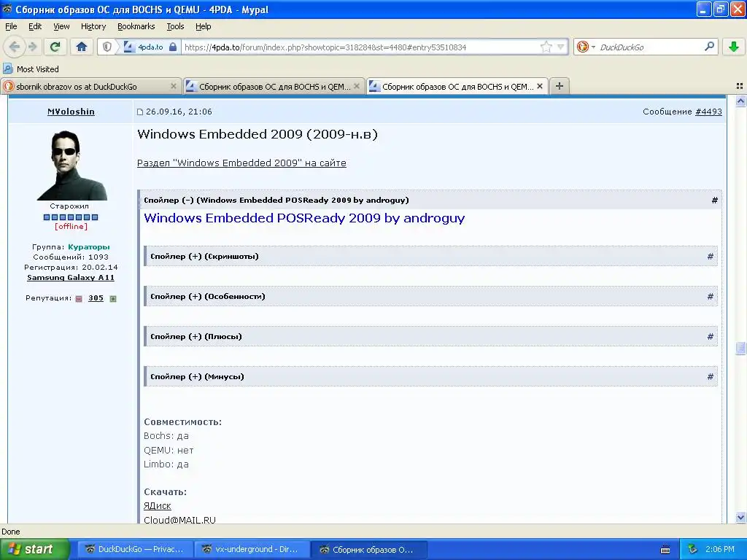This screenshot has width=747, height=560.
Task: Open the Samsung Galaxy A11 device link
Action: click(x=71, y=278)
